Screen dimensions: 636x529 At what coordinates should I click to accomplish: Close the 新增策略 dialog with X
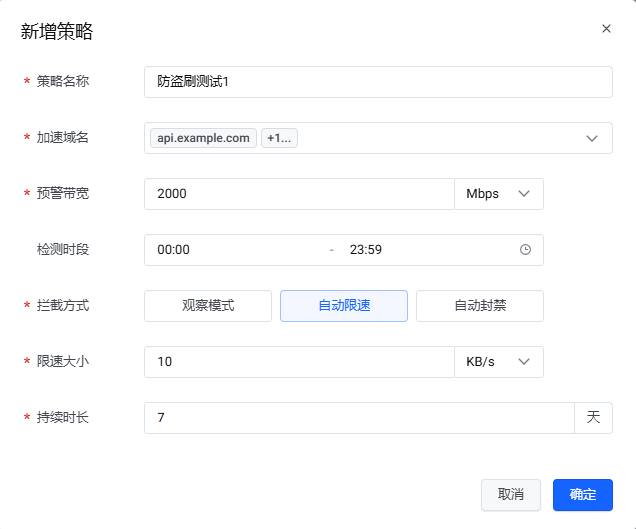pyautogui.click(x=606, y=29)
